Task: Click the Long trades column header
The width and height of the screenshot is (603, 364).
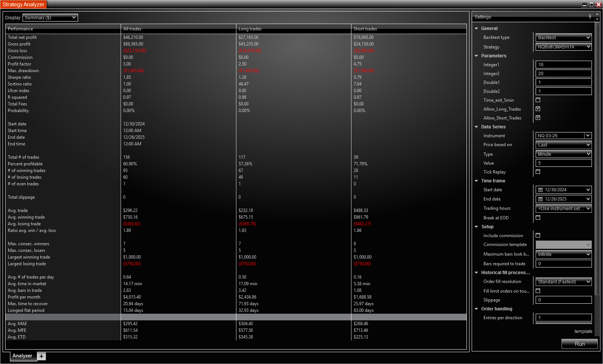Action: 250,29
